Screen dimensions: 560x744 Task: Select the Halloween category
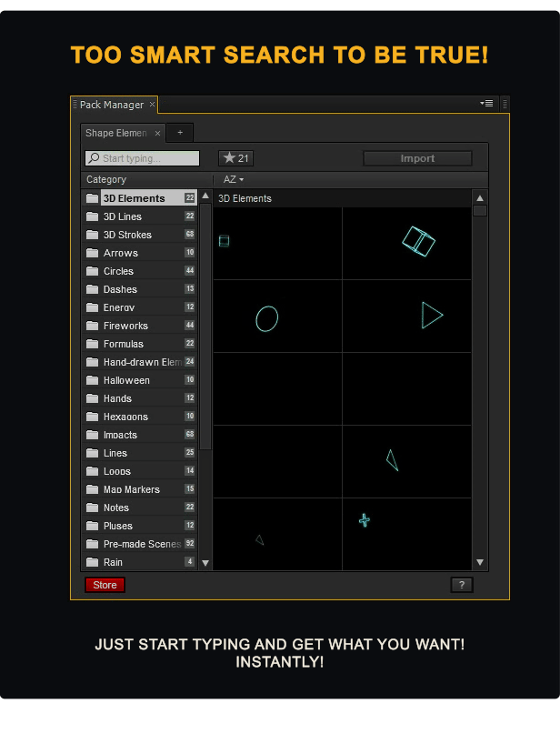click(x=141, y=380)
